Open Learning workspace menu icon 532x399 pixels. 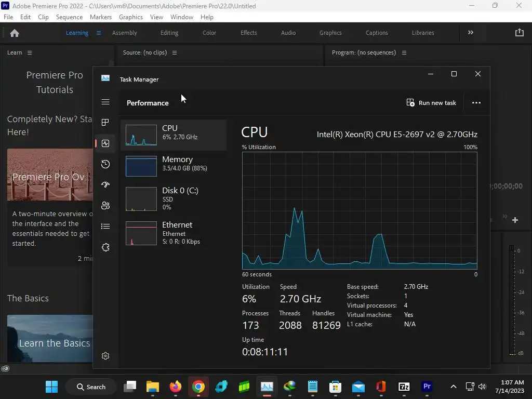(99, 33)
